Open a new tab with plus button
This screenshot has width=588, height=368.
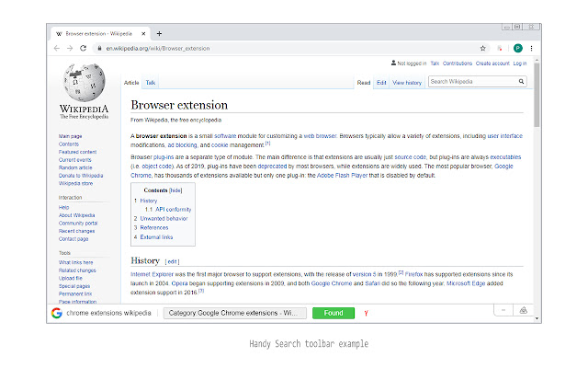tap(159, 33)
